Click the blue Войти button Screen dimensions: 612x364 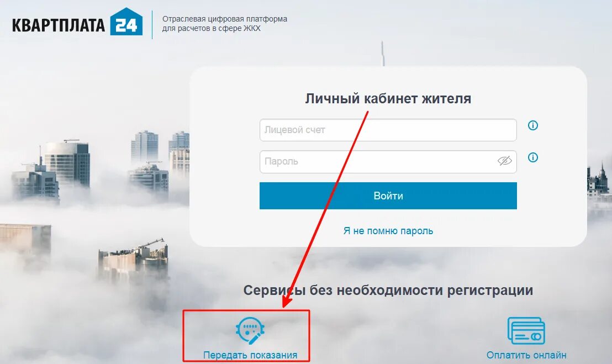tap(388, 196)
